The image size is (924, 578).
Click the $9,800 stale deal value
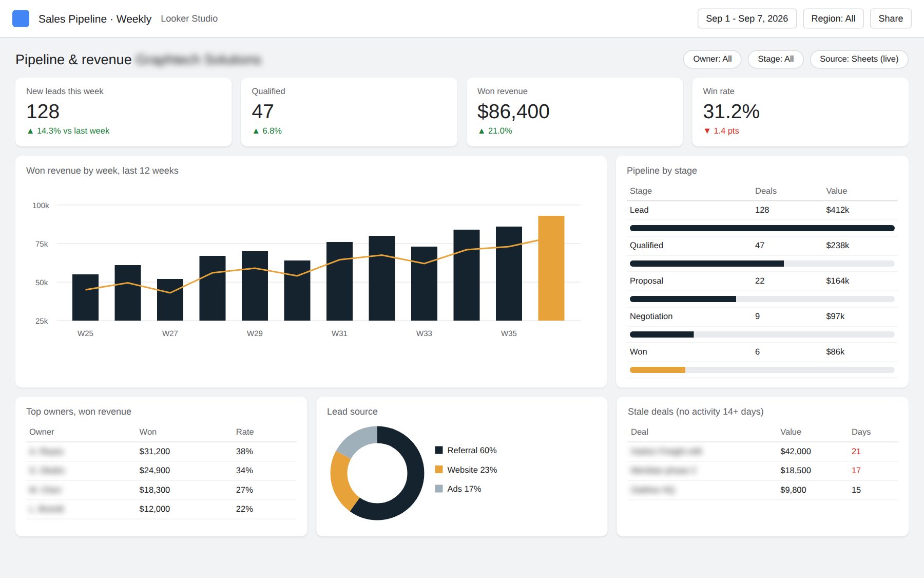[793, 490]
